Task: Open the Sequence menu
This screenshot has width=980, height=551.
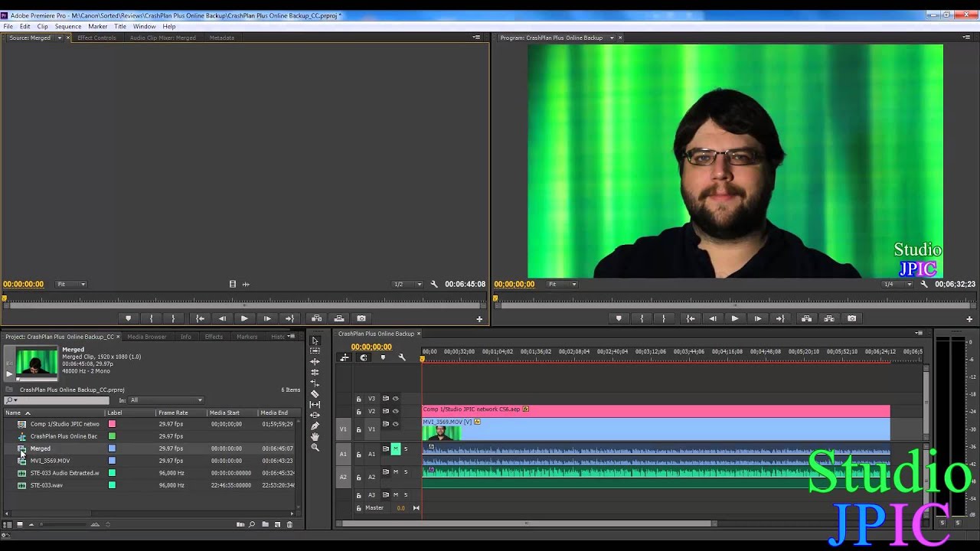Action: point(68,26)
